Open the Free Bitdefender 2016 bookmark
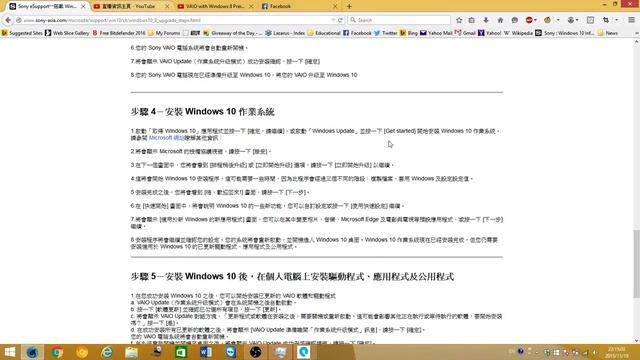 (119, 33)
